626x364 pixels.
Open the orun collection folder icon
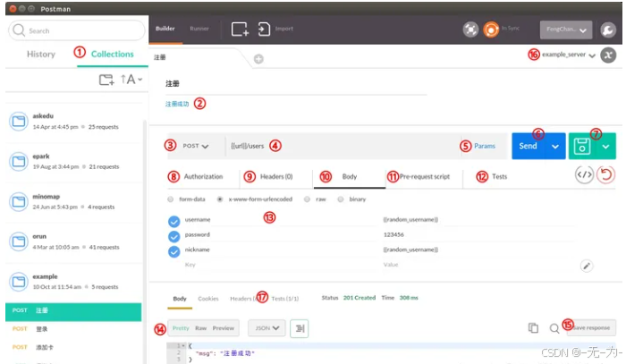pos(19,241)
